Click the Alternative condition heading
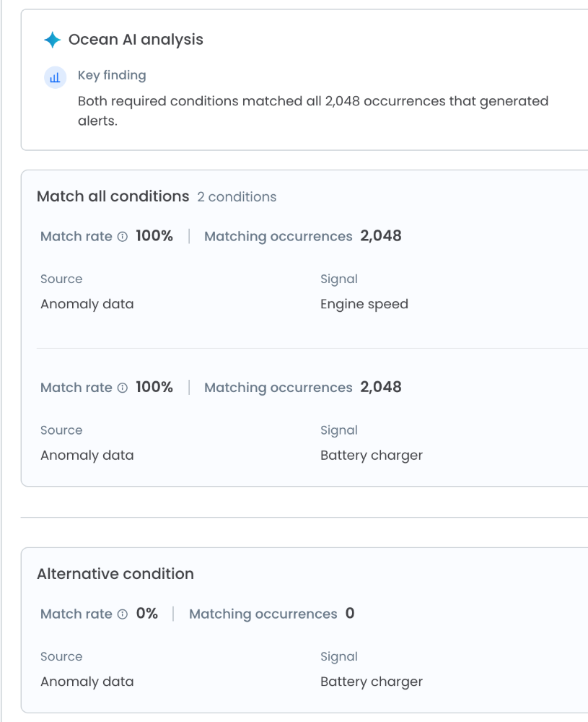Viewport: 588px width, 722px height. click(x=115, y=574)
